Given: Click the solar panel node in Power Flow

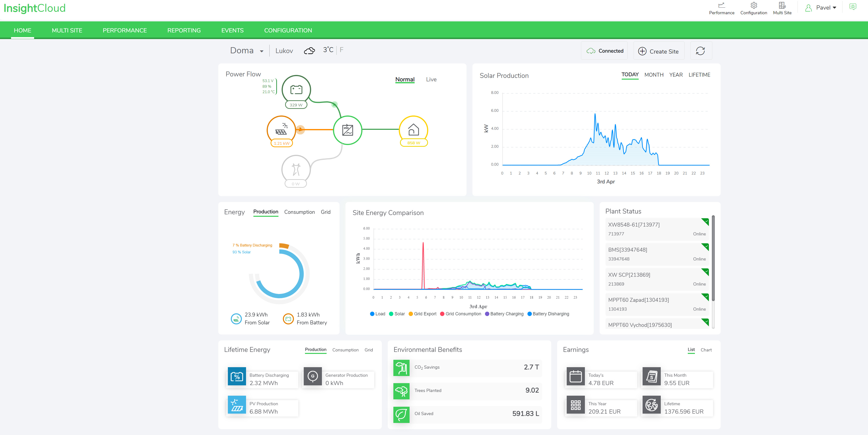Looking at the screenshot, I should pyautogui.click(x=281, y=130).
